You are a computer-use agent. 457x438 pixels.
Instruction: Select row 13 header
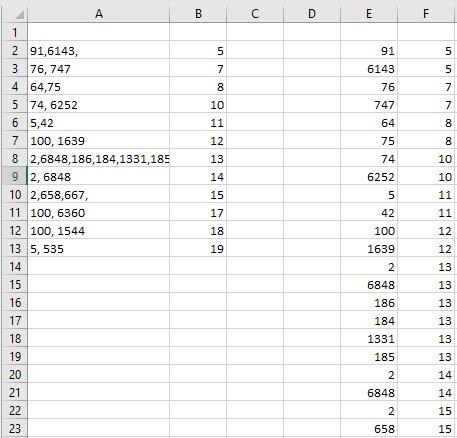click(15, 249)
